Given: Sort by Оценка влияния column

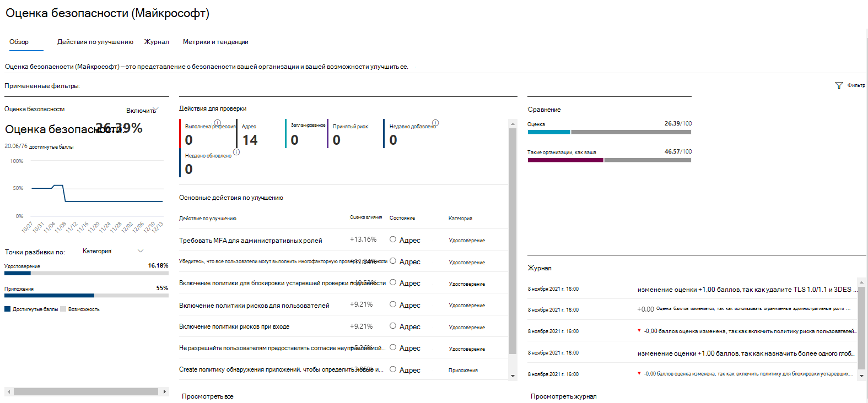Looking at the screenshot, I should point(366,217).
